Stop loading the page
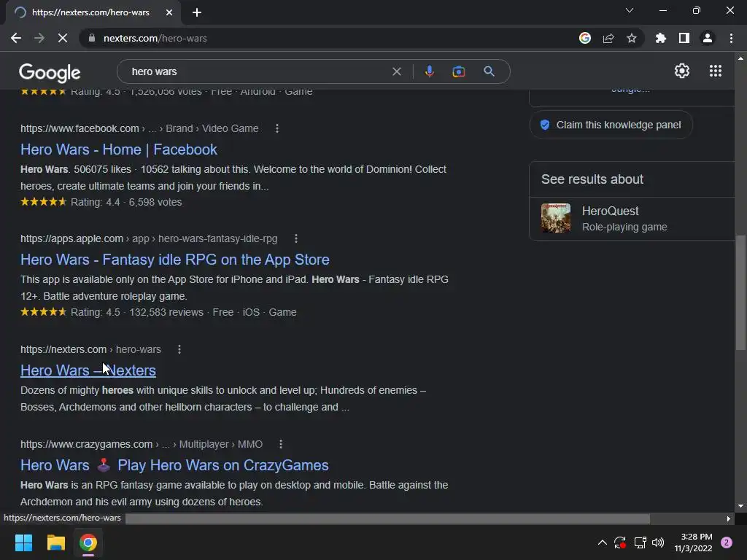Screen dimensions: 747x560 click(63, 38)
